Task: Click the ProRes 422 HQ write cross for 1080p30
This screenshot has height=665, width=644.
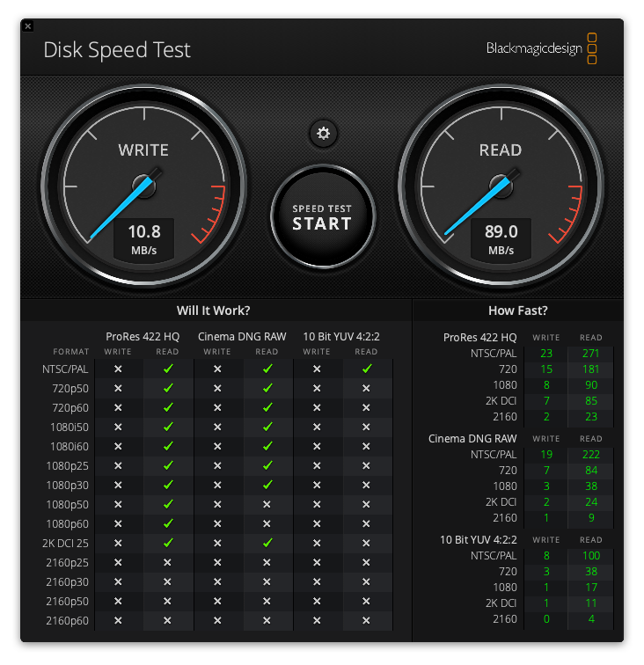Action: click(x=118, y=486)
